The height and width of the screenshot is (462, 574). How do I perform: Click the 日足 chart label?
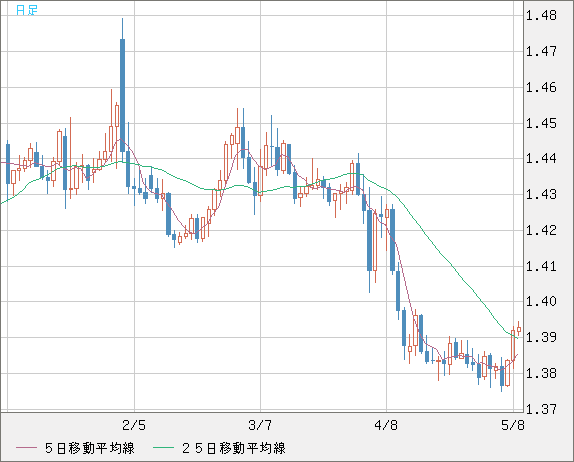27,10
